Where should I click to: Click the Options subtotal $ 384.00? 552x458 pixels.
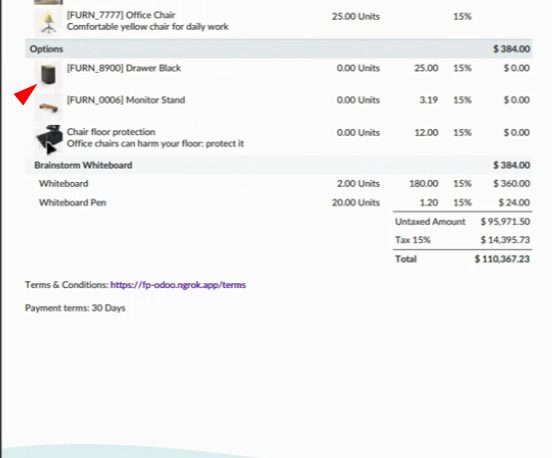pyautogui.click(x=512, y=49)
